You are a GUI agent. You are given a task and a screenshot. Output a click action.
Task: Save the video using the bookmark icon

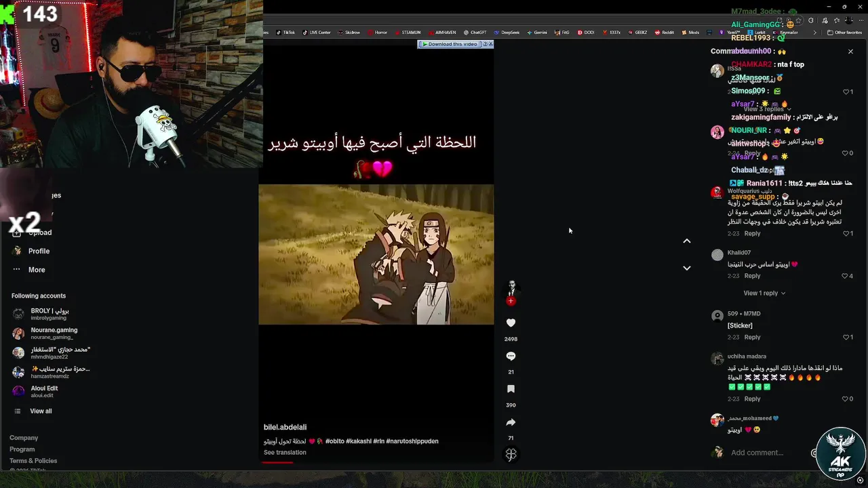[511, 389]
